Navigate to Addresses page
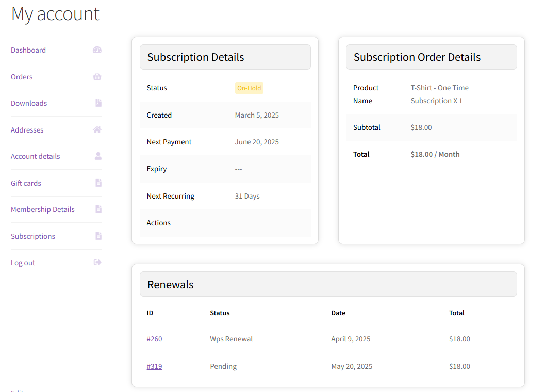This screenshot has height=392, width=545. [27, 130]
